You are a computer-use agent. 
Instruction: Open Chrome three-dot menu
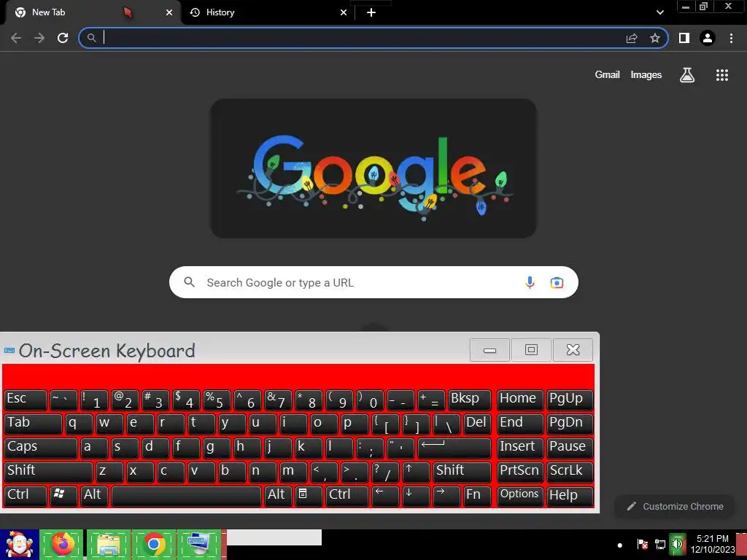pos(731,38)
